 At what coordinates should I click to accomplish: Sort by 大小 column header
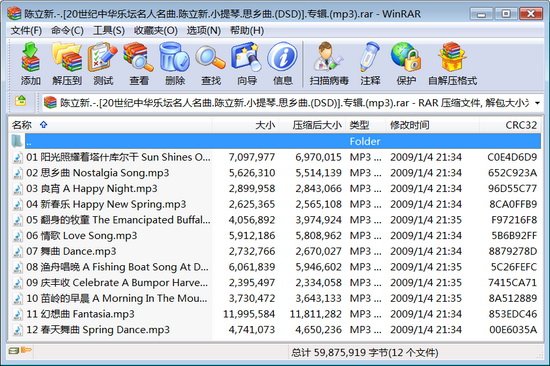coord(246,125)
